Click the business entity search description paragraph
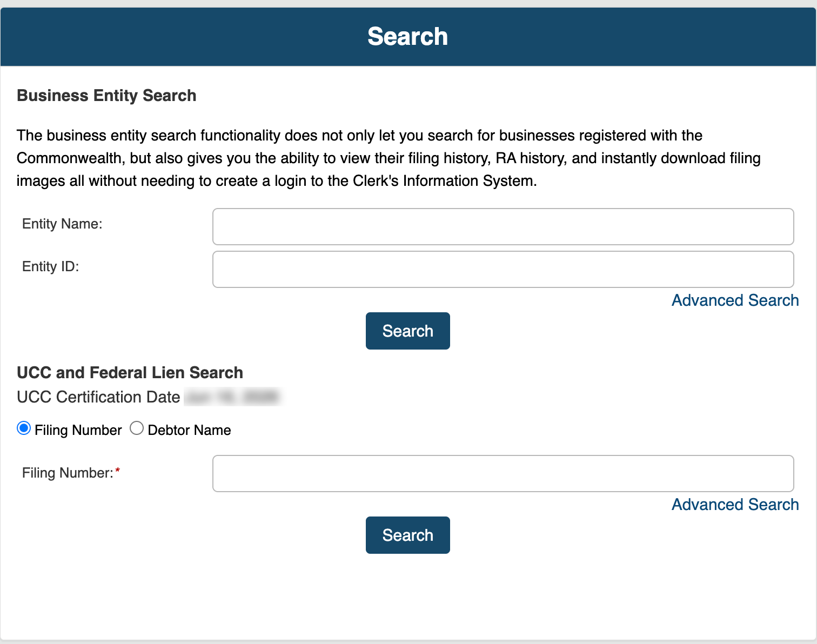817x644 pixels. [389, 158]
